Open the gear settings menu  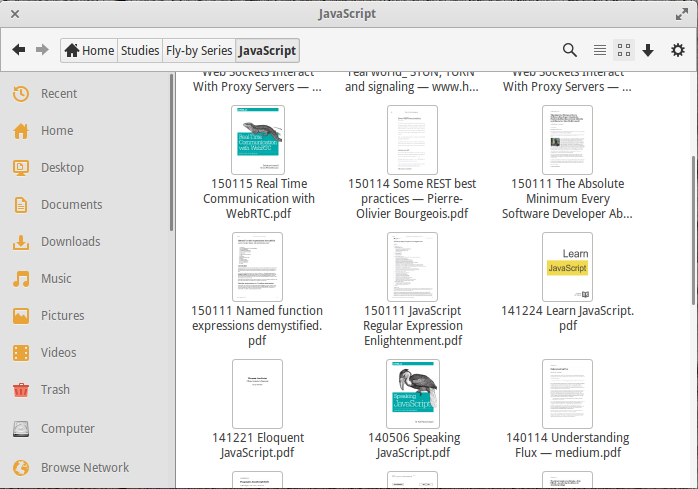(x=678, y=50)
